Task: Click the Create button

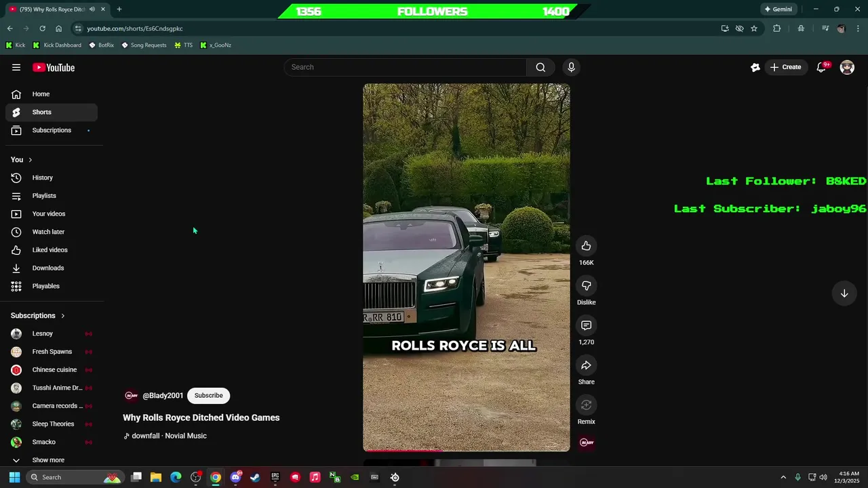Action: coord(785,67)
